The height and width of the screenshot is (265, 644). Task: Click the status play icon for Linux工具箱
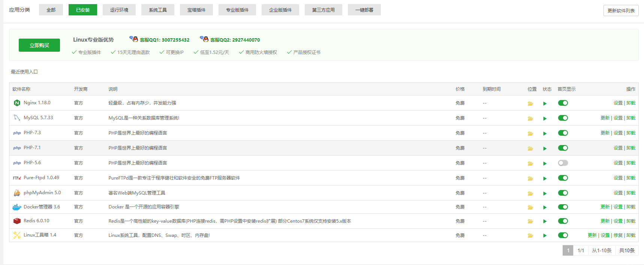click(545, 236)
